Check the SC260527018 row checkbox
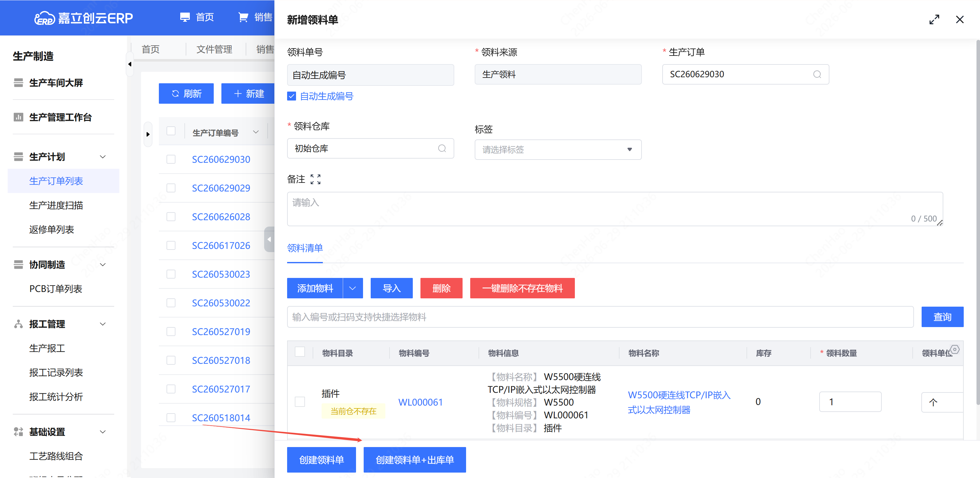This screenshot has width=980, height=478. click(171, 360)
